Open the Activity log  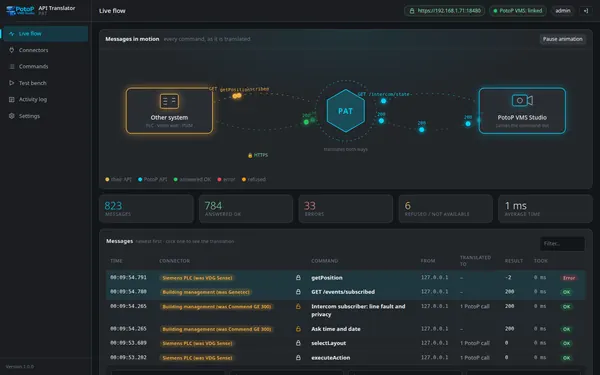46,99
